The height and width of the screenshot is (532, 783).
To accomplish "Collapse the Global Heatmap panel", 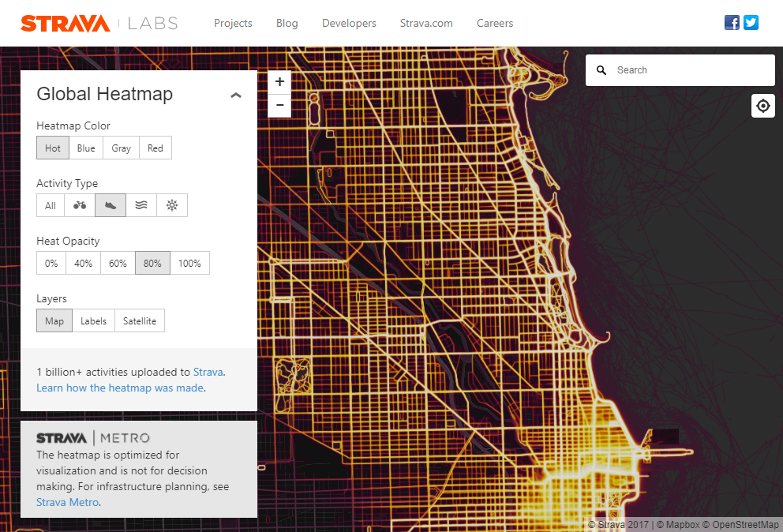I will coord(236,95).
